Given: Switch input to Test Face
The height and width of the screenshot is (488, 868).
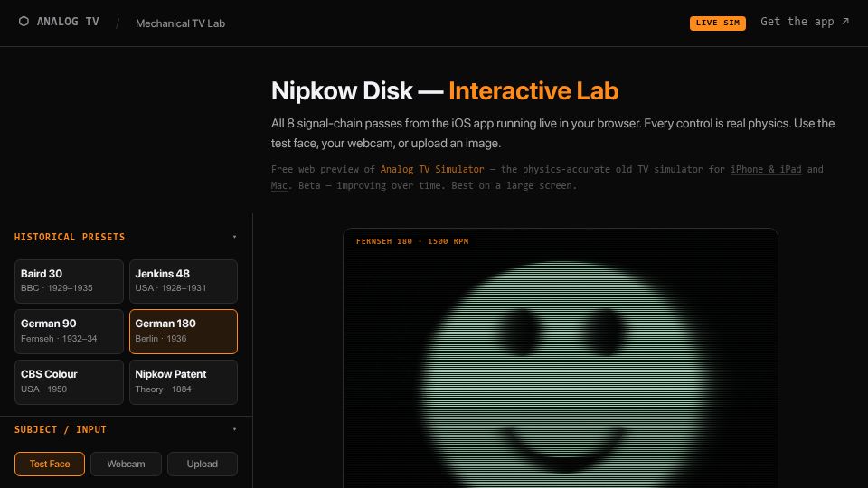Looking at the screenshot, I should (x=50, y=464).
